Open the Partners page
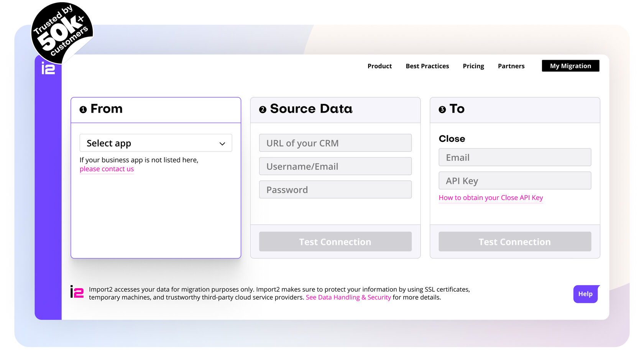 (x=511, y=66)
